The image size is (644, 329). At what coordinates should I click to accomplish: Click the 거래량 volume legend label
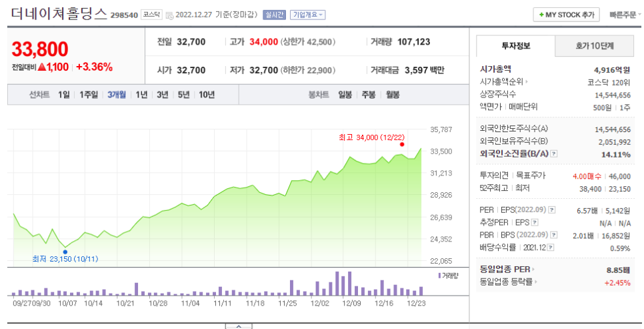[448, 276]
